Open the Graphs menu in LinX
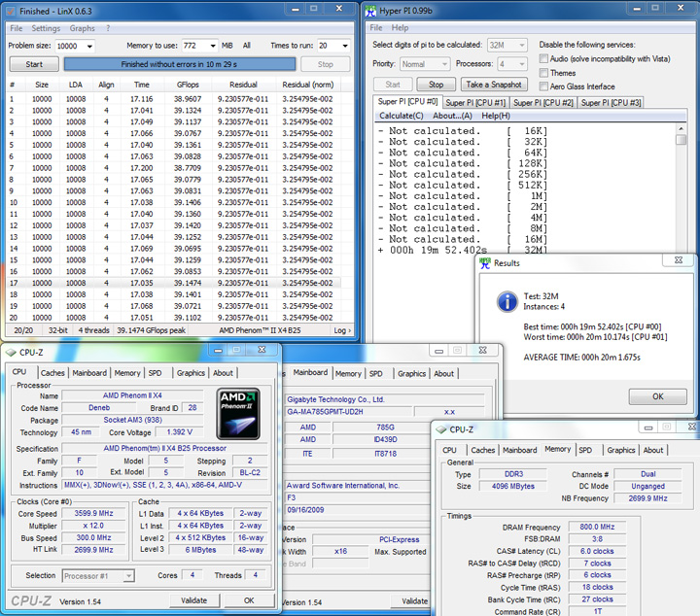The width and height of the screenshot is (700, 616). pos(82,28)
